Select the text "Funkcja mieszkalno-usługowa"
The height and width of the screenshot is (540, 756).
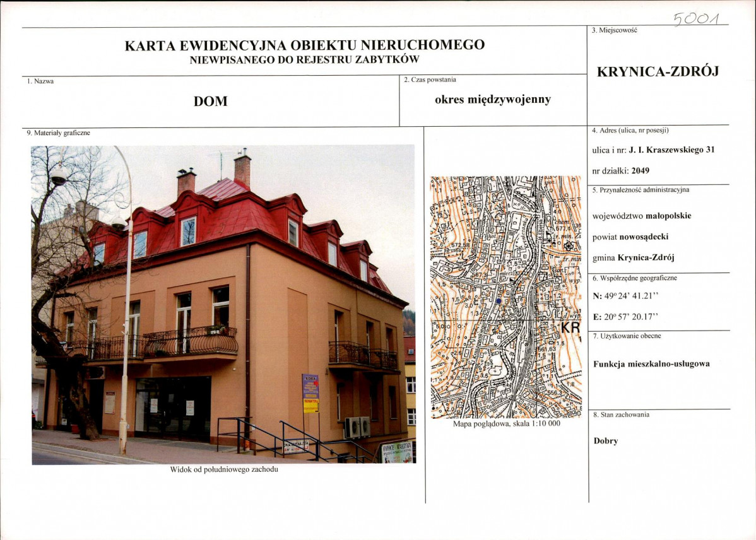pyautogui.click(x=651, y=364)
